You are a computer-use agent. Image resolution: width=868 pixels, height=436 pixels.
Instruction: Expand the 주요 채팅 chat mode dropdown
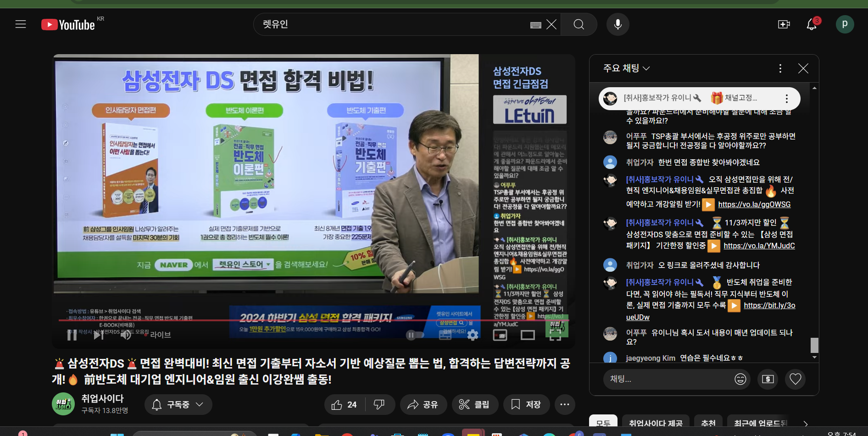[626, 68]
